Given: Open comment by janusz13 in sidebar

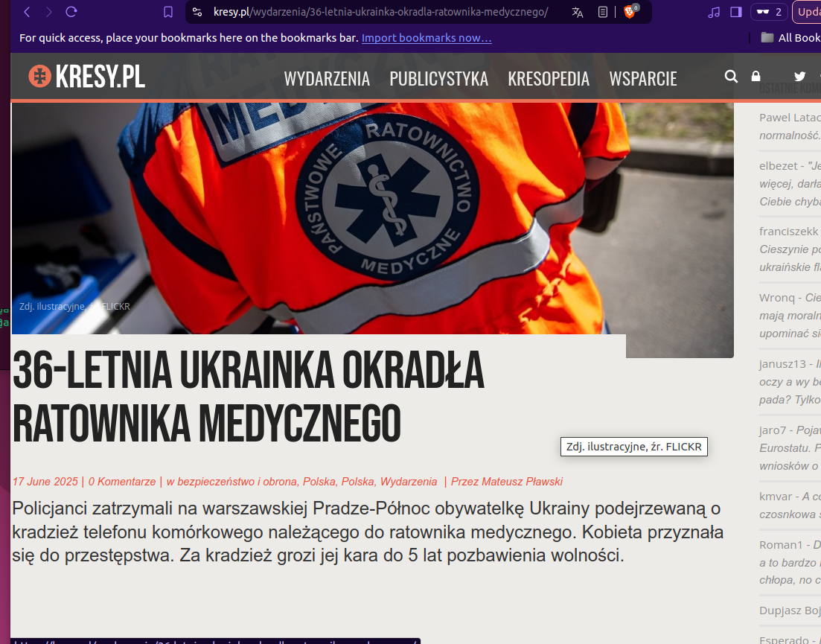Looking at the screenshot, I should tap(790, 382).
